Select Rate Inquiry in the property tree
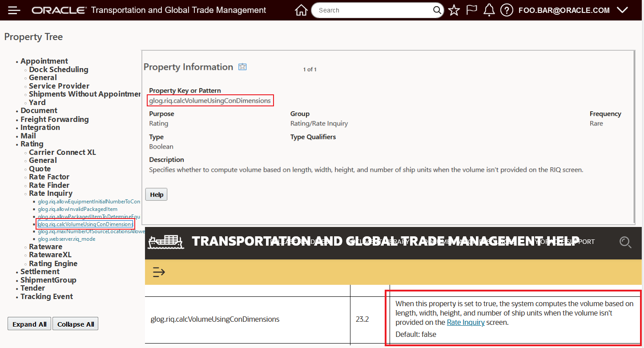 point(50,193)
